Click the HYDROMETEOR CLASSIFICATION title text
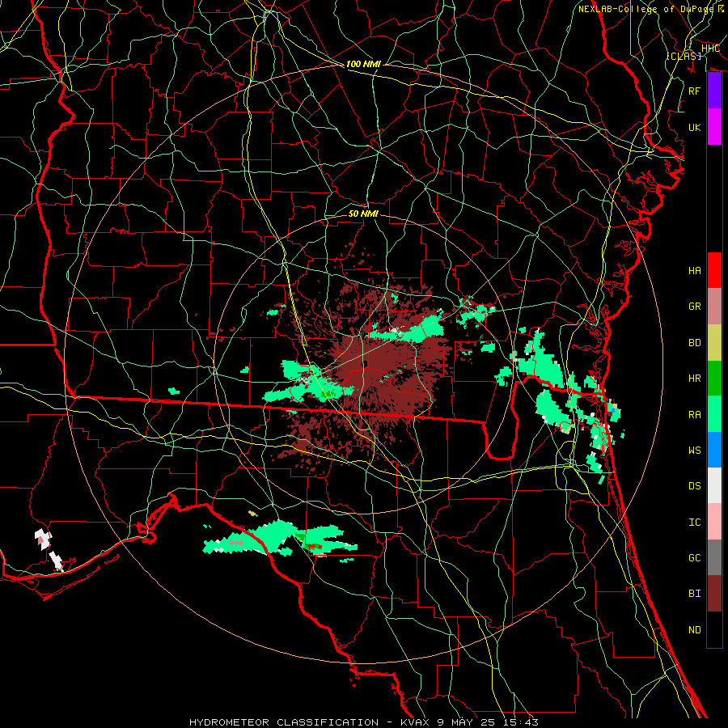Image resolution: width=728 pixels, height=728 pixels. [284, 722]
